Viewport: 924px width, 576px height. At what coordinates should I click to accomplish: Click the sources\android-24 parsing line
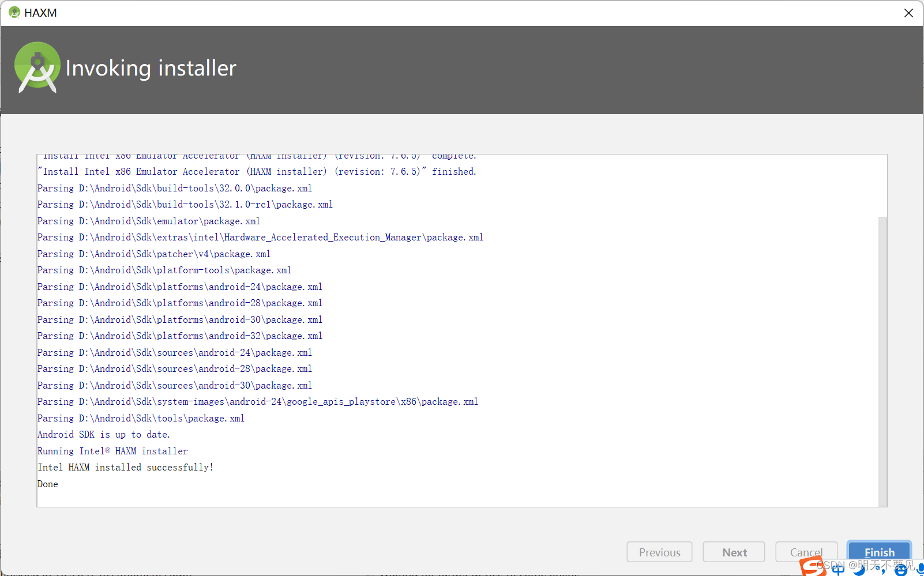pyautogui.click(x=175, y=352)
